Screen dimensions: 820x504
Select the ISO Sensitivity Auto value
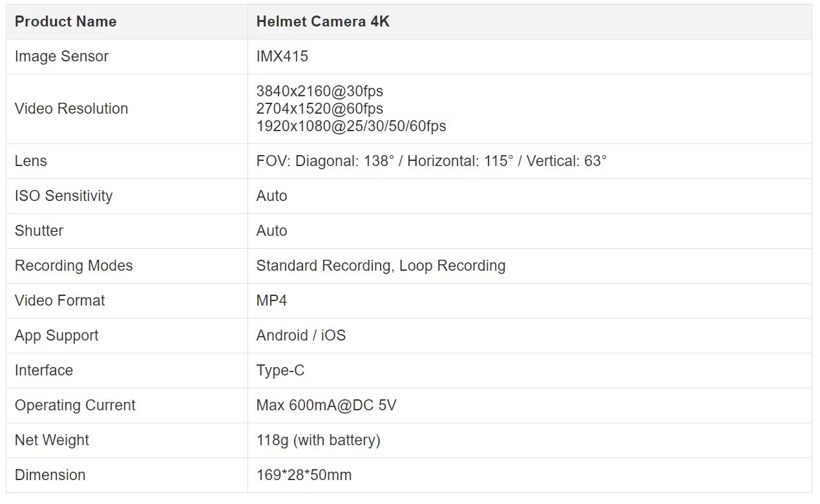(272, 196)
